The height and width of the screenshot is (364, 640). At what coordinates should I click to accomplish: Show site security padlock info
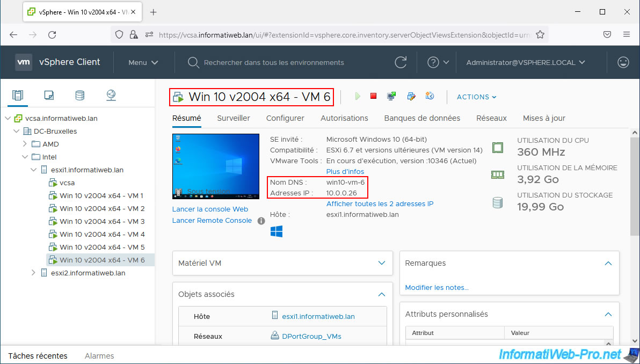tap(134, 35)
